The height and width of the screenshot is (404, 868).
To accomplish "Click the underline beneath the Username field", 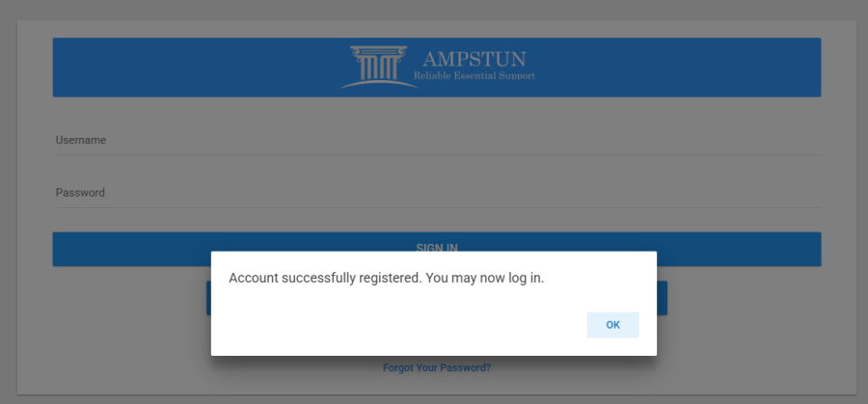I will click(x=436, y=155).
